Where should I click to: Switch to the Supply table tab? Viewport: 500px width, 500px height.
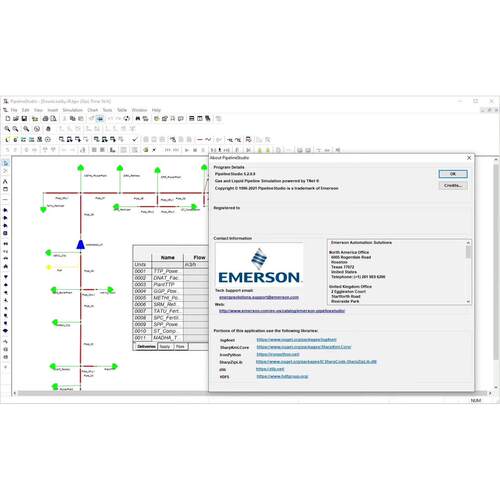point(165,347)
